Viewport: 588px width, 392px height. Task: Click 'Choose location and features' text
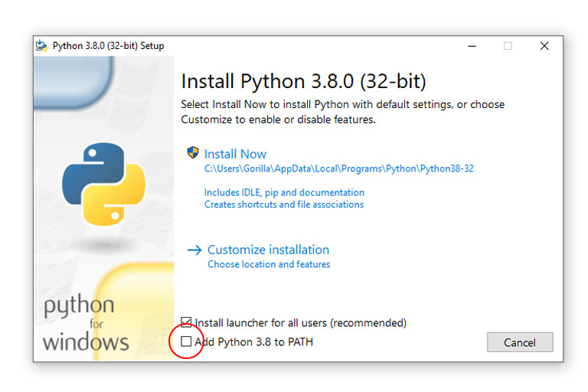[269, 264]
